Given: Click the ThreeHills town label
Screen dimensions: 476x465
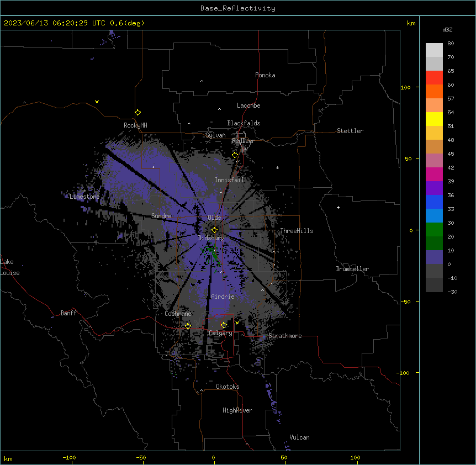Looking at the screenshot, I should pyautogui.click(x=297, y=231).
